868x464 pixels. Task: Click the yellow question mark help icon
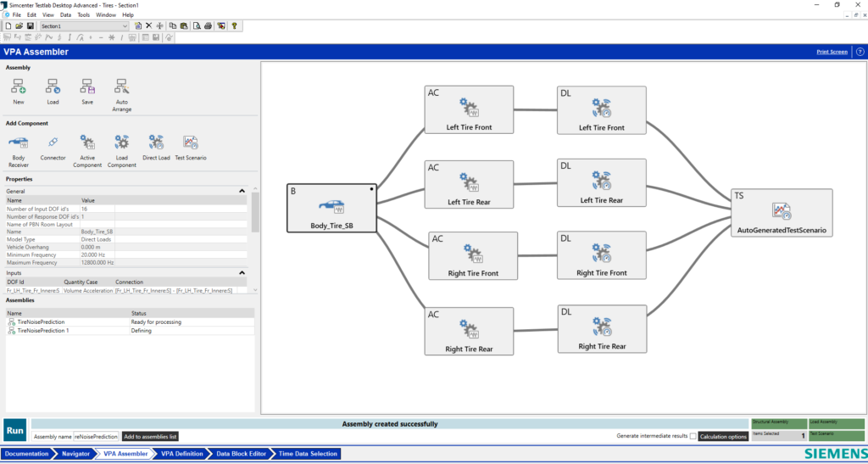coord(234,25)
